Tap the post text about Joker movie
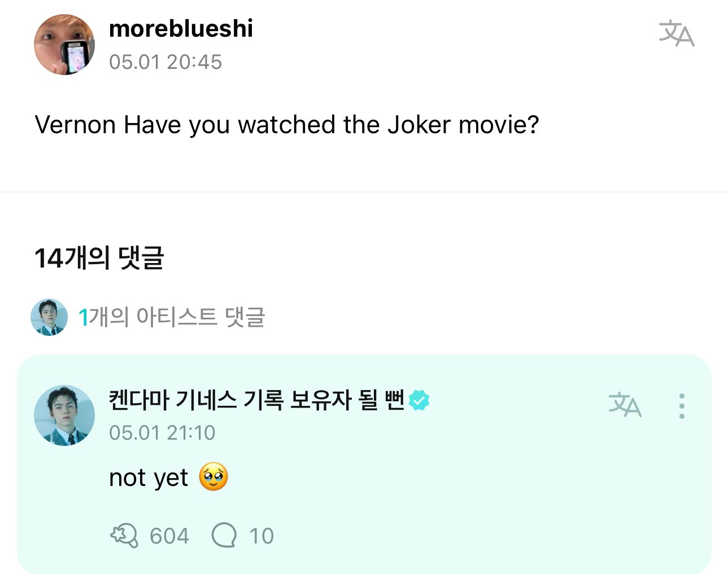728x574 pixels. tap(286, 125)
